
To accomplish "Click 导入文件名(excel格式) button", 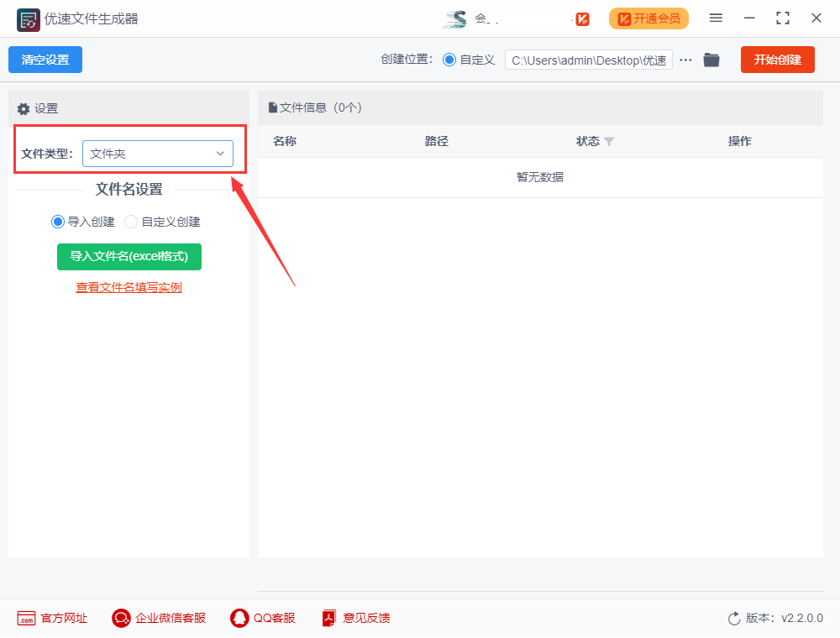I will [x=129, y=257].
